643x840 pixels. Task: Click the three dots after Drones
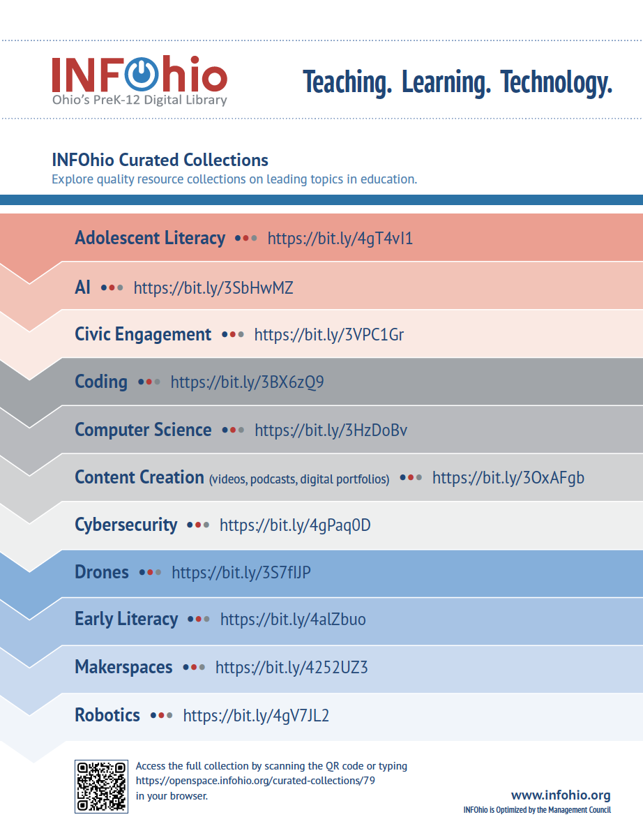pyautogui.click(x=150, y=573)
